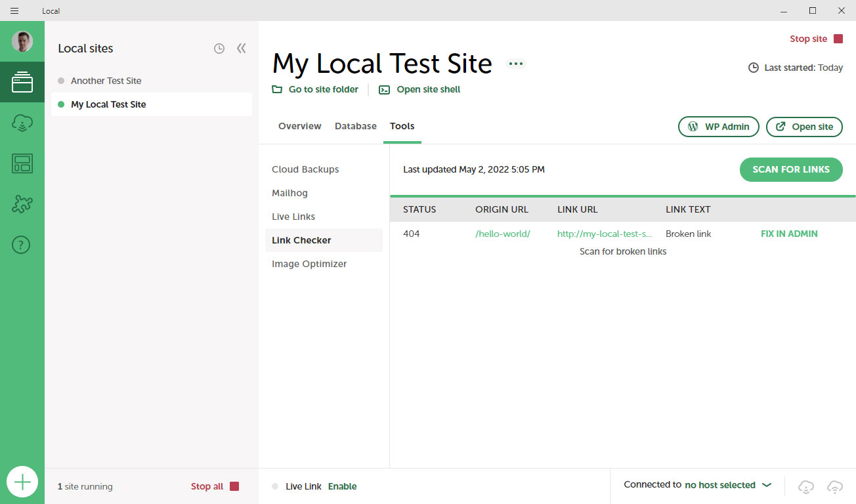
Task: Collapse the Local sites sidebar
Action: click(x=242, y=49)
